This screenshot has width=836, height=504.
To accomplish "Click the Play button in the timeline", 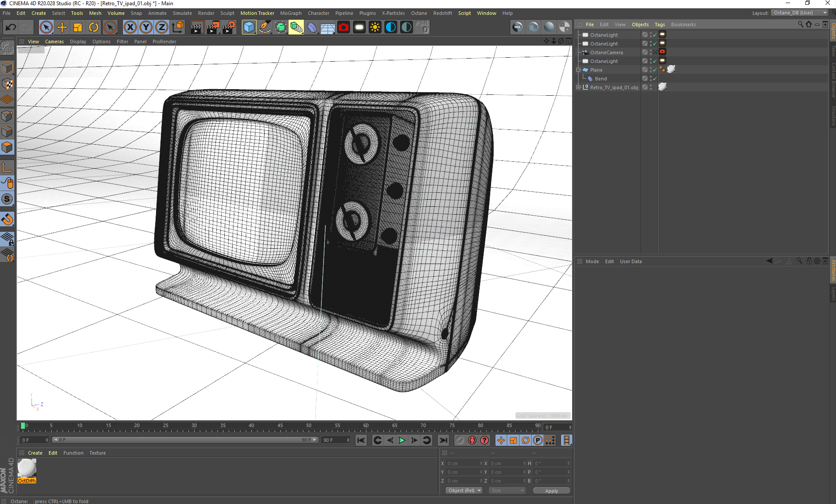I will (401, 440).
